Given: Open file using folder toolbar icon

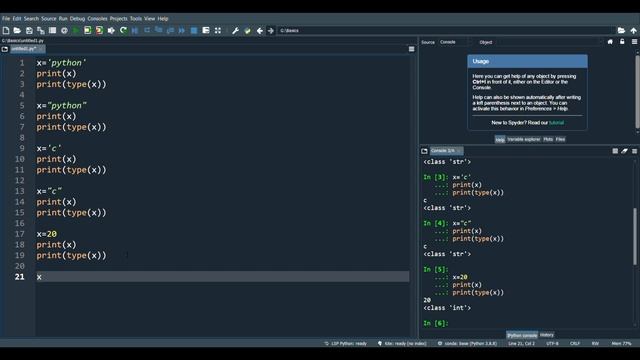Looking at the screenshot, I should 17,31.
